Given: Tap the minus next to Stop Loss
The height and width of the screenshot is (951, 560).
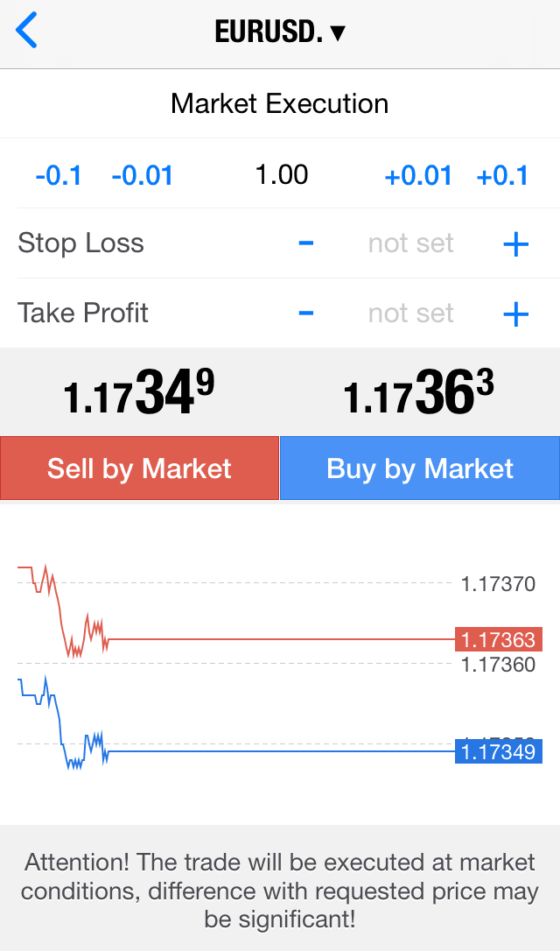Looking at the screenshot, I should pyautogui.click(x=305, y=243).
